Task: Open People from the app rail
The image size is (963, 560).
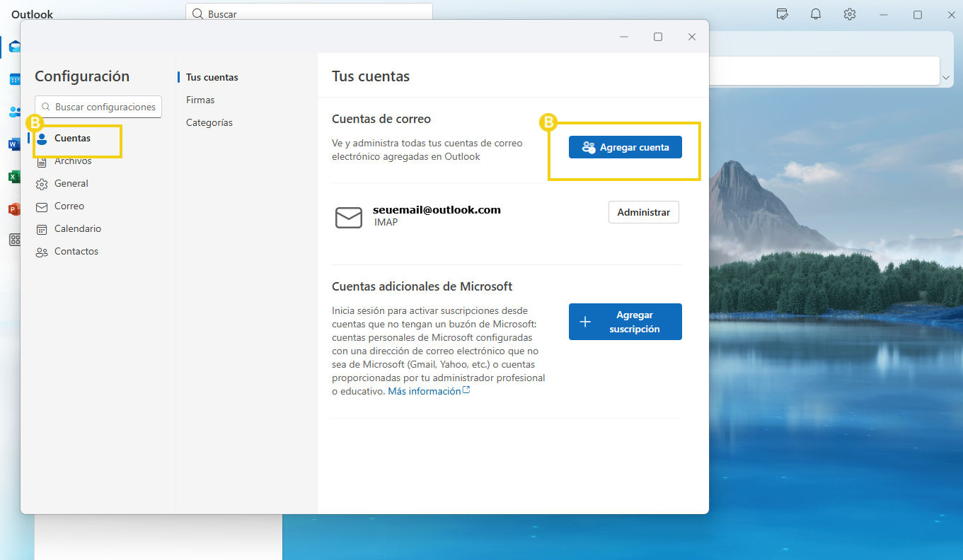Action: click(16, 111)
